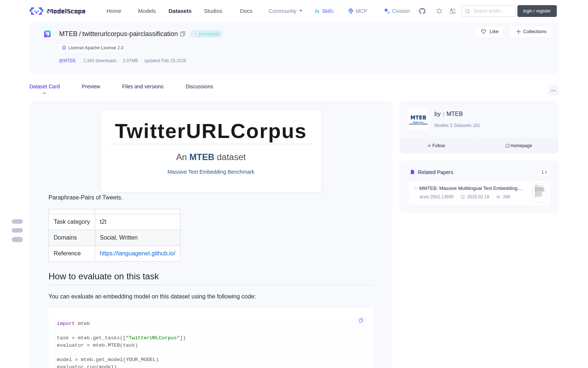Expand the Community dropdown menu
Screen dimensions: 588x368
286,11
